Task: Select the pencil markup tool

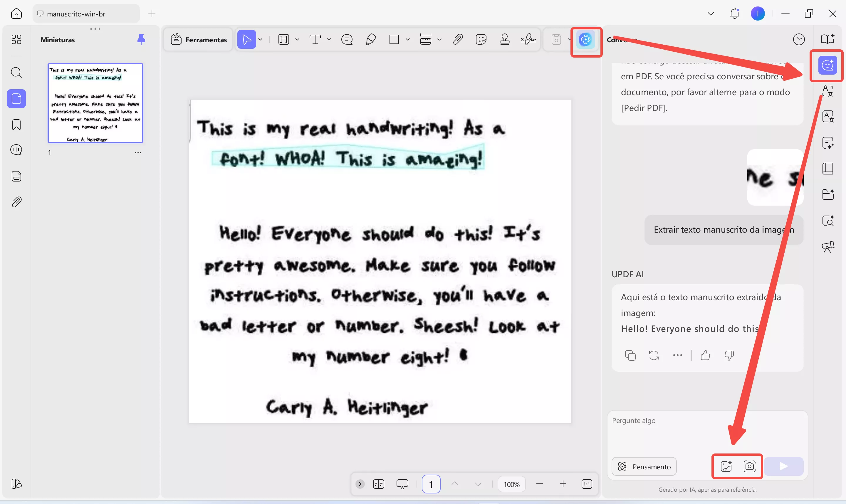Action: click(371, 40)
